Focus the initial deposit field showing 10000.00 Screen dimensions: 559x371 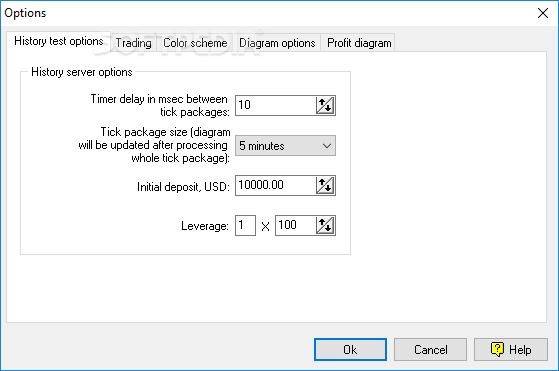(276, 185)
